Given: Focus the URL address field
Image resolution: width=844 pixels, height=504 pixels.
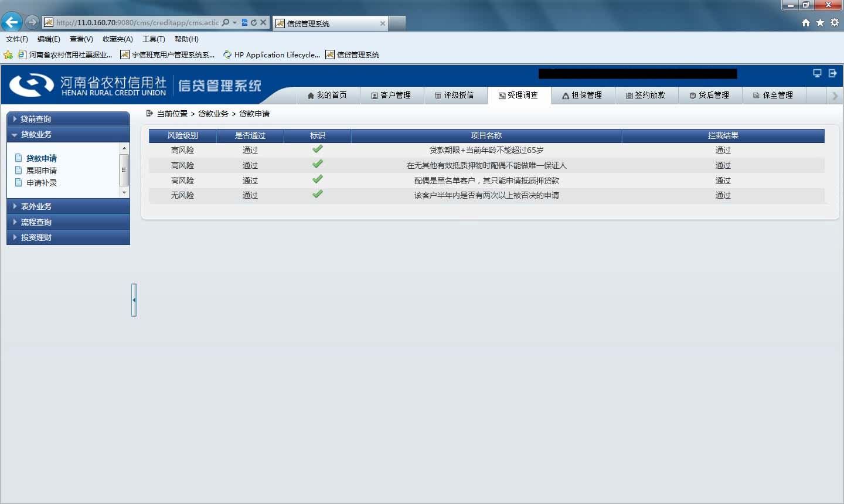Looking at the screenshot, I should point(137,22).
